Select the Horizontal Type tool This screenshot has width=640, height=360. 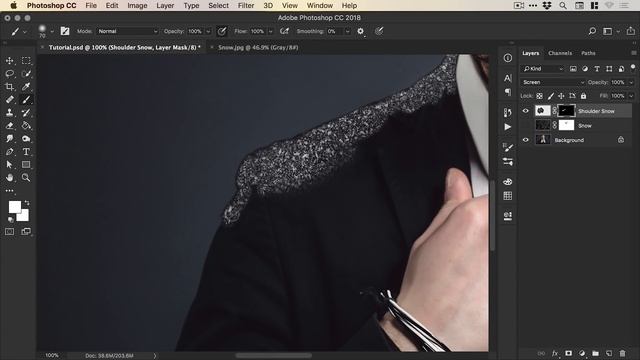[26, 152]
